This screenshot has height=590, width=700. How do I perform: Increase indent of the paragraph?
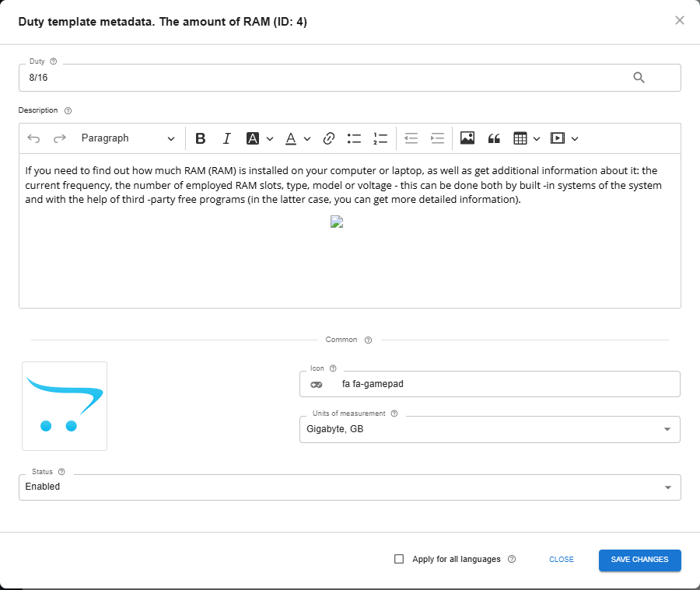pos(437,138)
